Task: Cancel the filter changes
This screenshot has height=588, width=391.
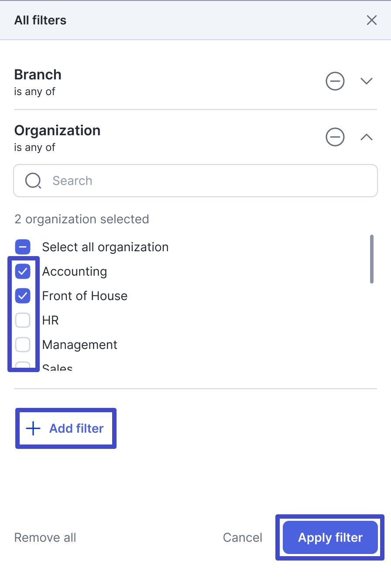Action: point(242,537)
